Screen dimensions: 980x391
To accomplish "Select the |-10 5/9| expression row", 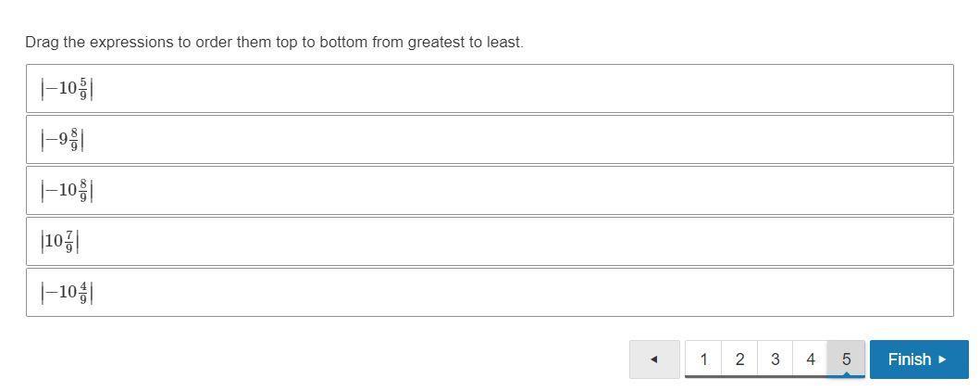I will tap(490, 89).
